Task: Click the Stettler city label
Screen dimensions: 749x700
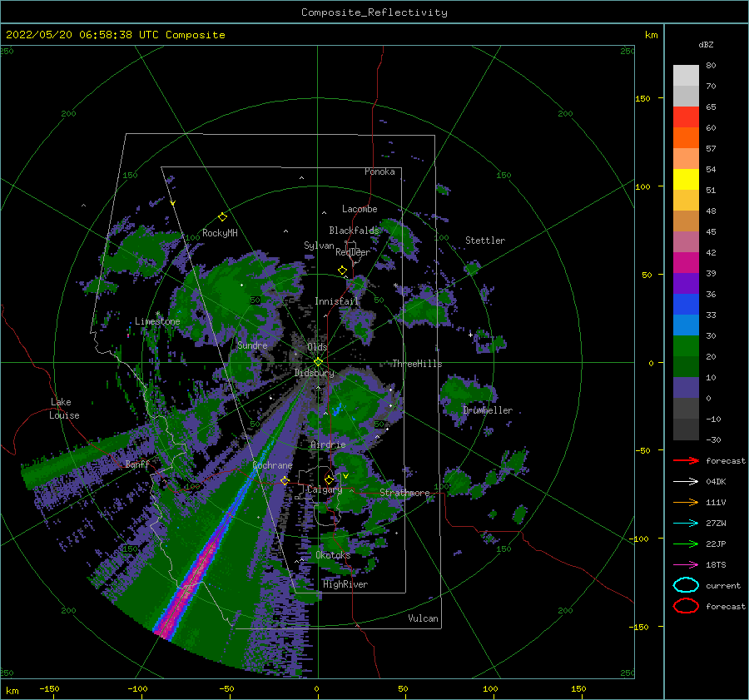Action: tap(485, 241)
